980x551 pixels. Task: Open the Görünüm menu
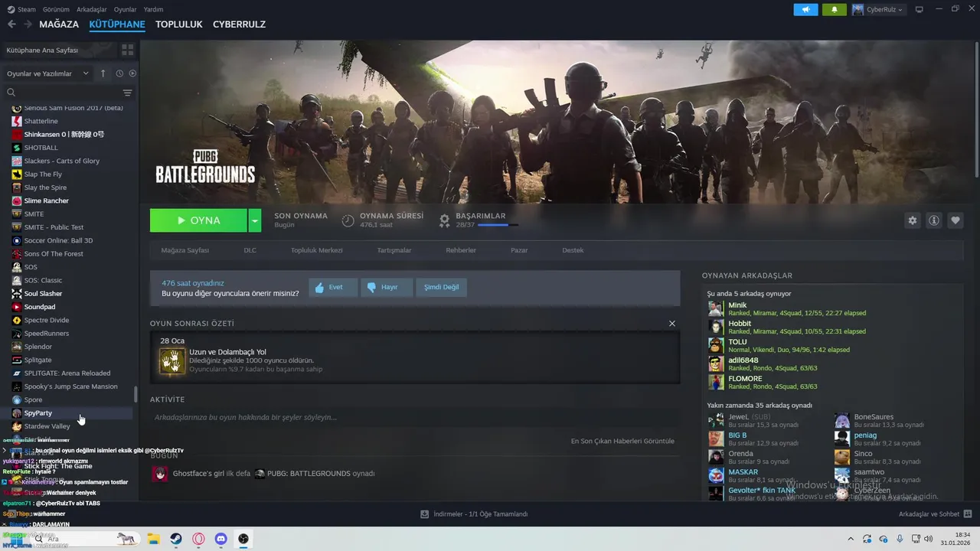pos(56,9)
